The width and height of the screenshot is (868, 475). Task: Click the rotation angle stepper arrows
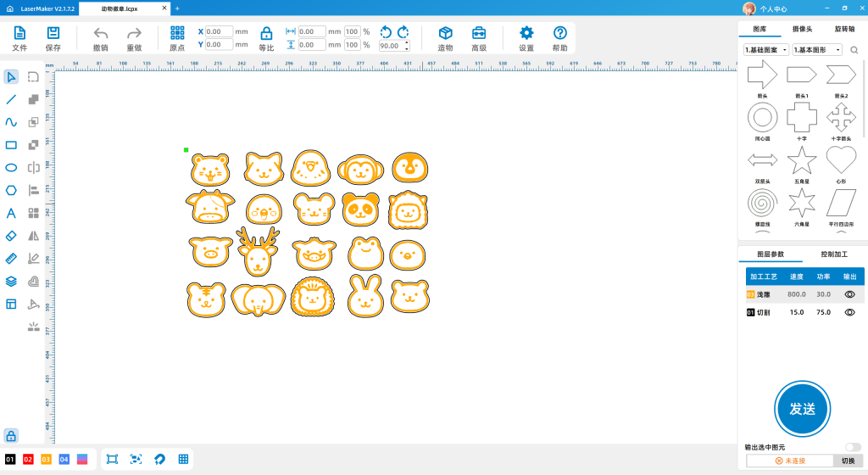(x=407, y=46)
